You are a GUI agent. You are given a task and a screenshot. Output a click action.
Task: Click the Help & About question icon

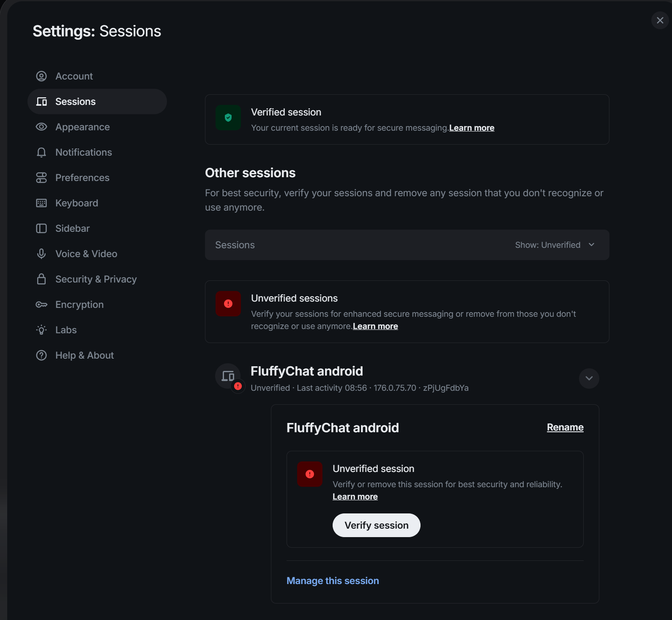click(x=41, y=355)
